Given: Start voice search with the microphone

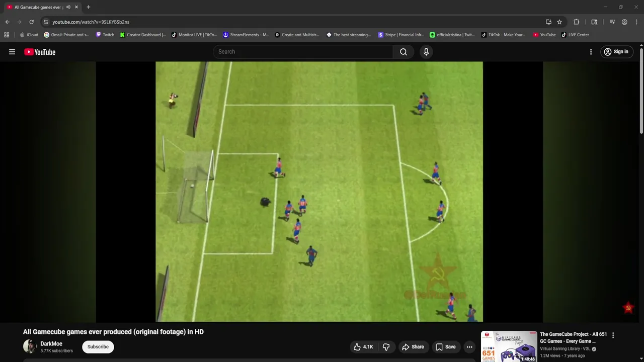Looking at the screenshot, I should point(426,52).
